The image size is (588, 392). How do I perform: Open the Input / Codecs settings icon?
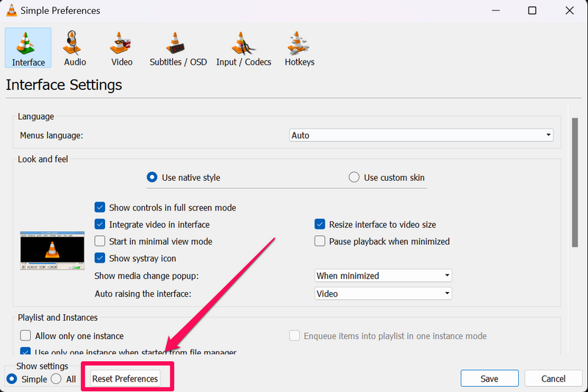(243, 44)
